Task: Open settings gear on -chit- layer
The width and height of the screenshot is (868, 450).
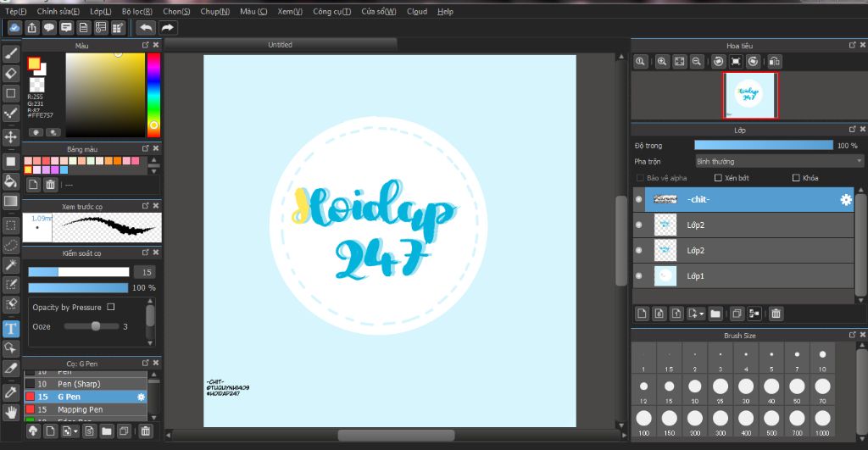Action: (x=846, y=200)
